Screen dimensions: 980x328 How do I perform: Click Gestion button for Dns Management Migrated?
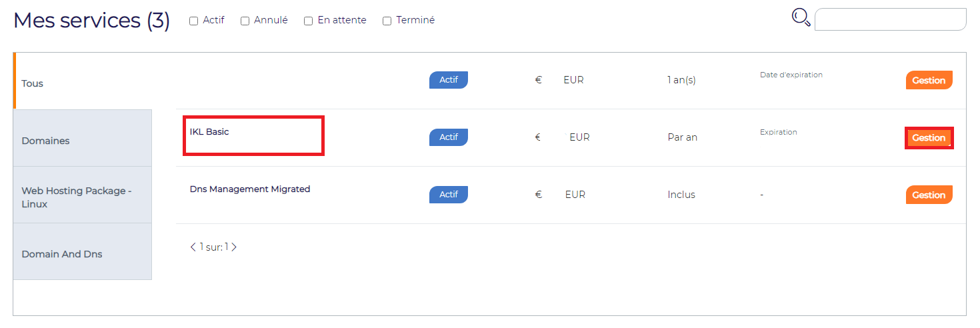pyautogui.click(x=929, y=195)
